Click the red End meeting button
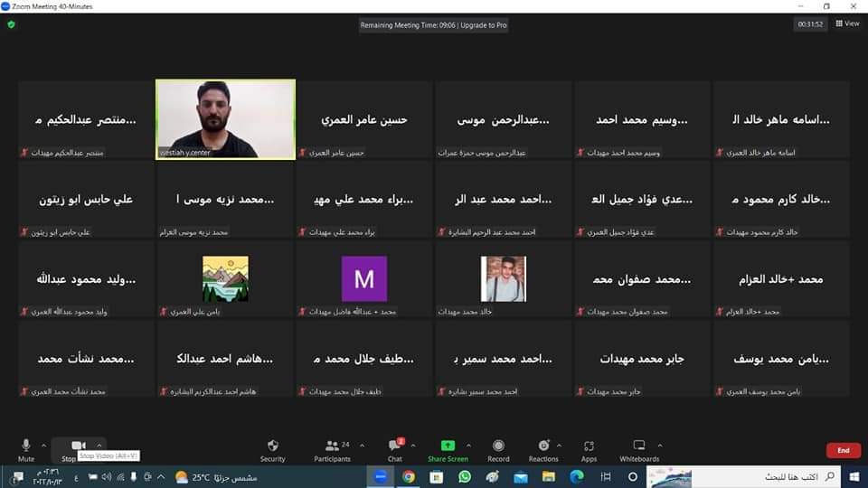 (x=843, y=450)
